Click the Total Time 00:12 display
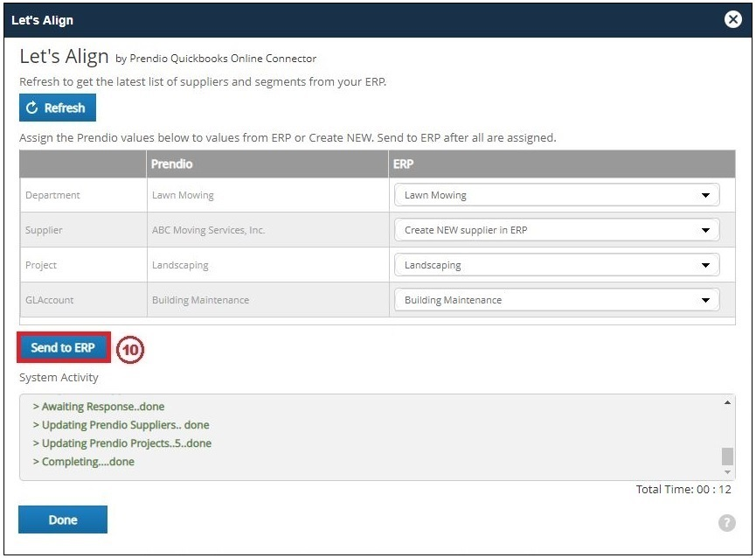This screenshot has height=558, width=756. point(684,489)
